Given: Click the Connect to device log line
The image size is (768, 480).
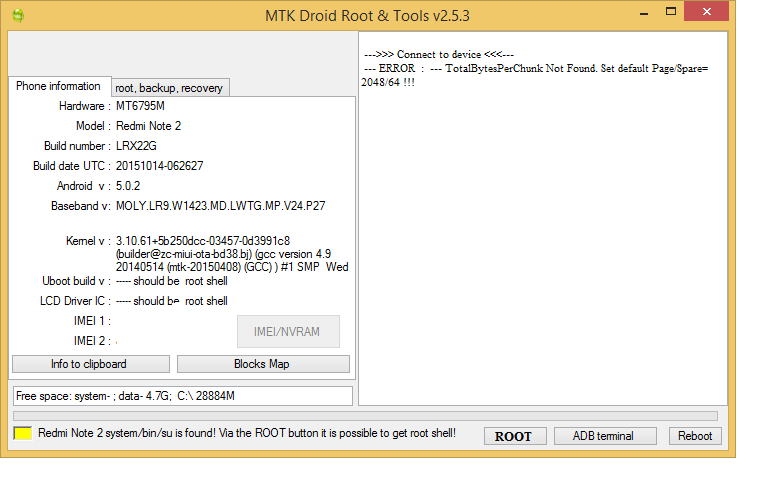Looking at the screenshot, I should click(x=439, y=54).
